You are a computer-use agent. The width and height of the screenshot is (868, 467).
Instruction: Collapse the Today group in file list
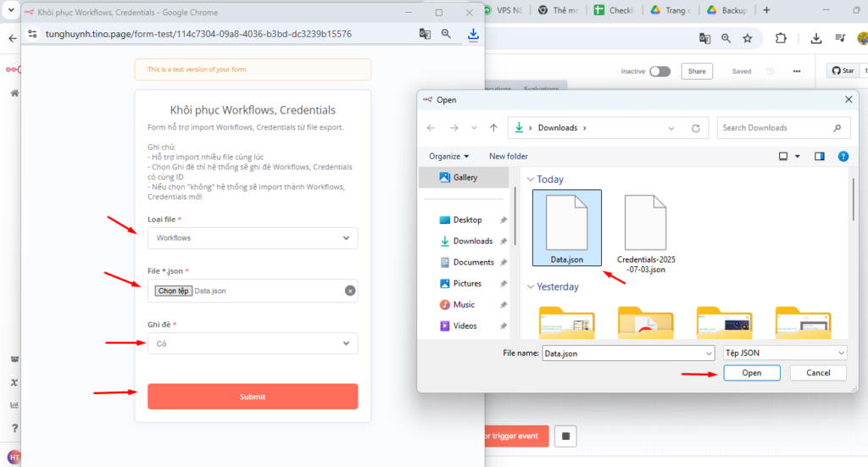click(531, 180)
